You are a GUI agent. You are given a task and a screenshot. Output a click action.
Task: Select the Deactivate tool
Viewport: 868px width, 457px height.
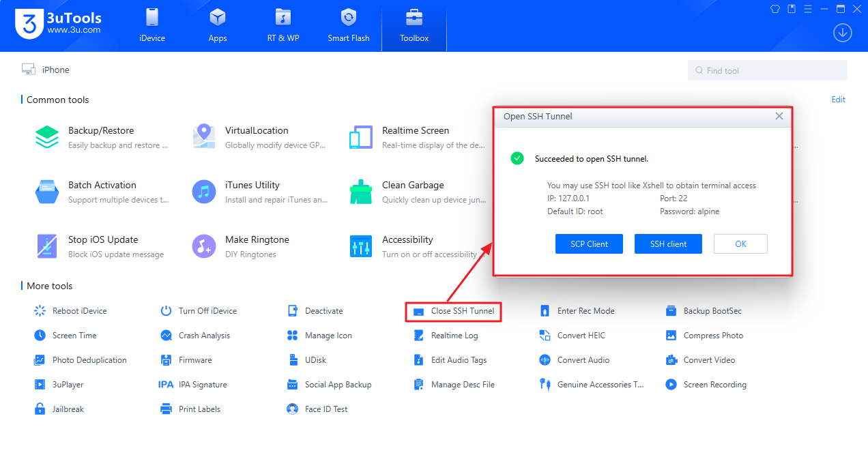315,311
